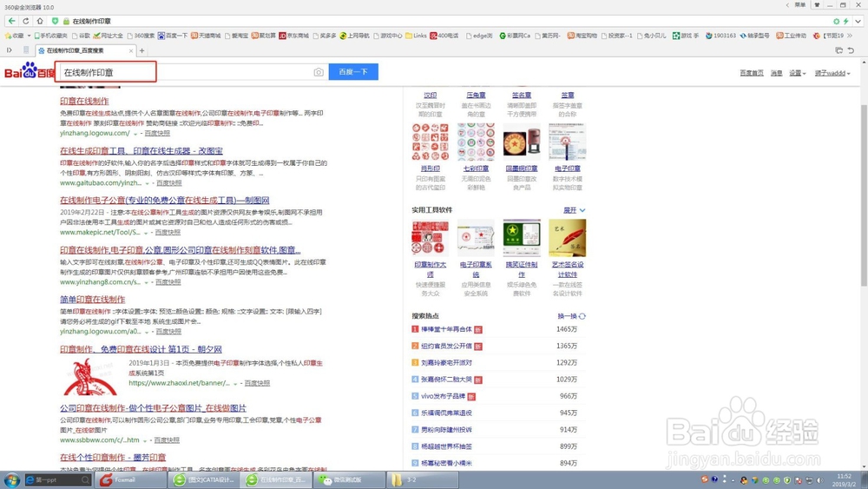Screen dimensions: 868x489
Task: Open the browser home page icon
Action: point(40,21)
